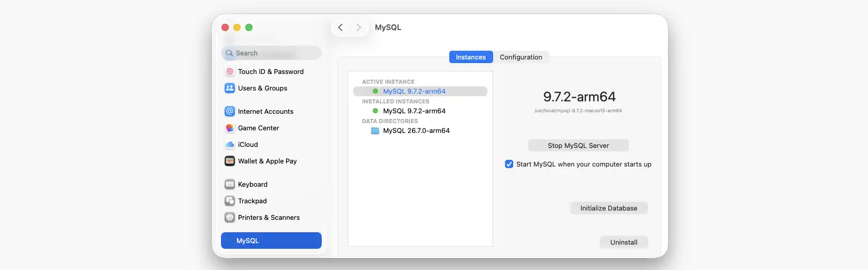Go back with the left chevron
The width and height of the screenshot is (868, 270).
point(340,27)
